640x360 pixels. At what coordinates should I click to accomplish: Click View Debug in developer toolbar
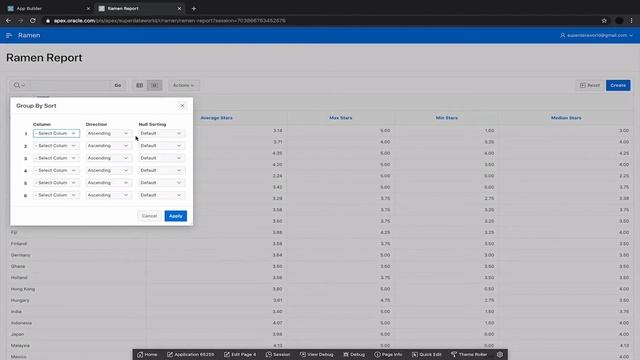(316, 354)
